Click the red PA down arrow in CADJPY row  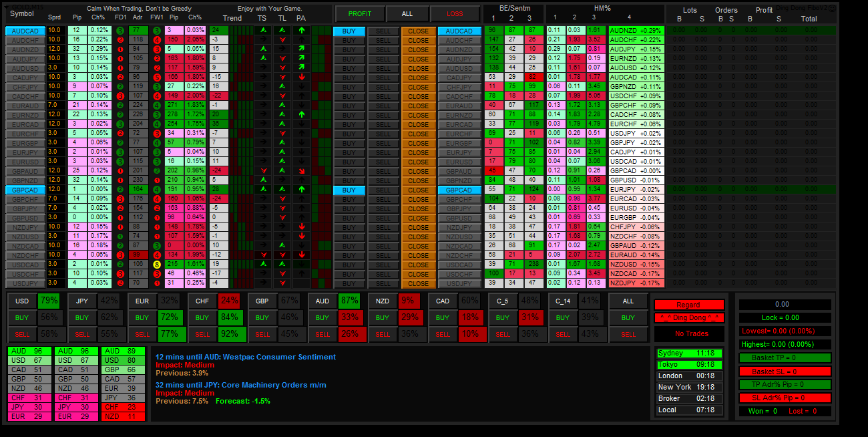click(x=302, y=78)
